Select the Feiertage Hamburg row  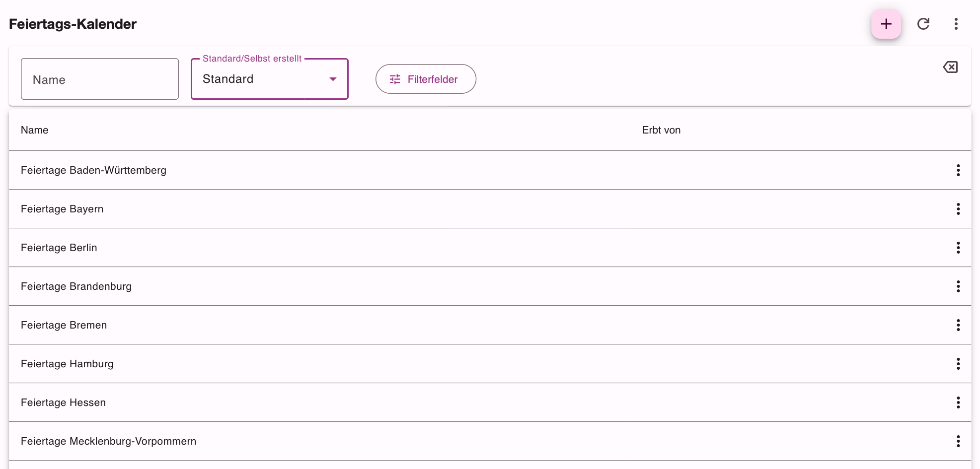(490, 364)
